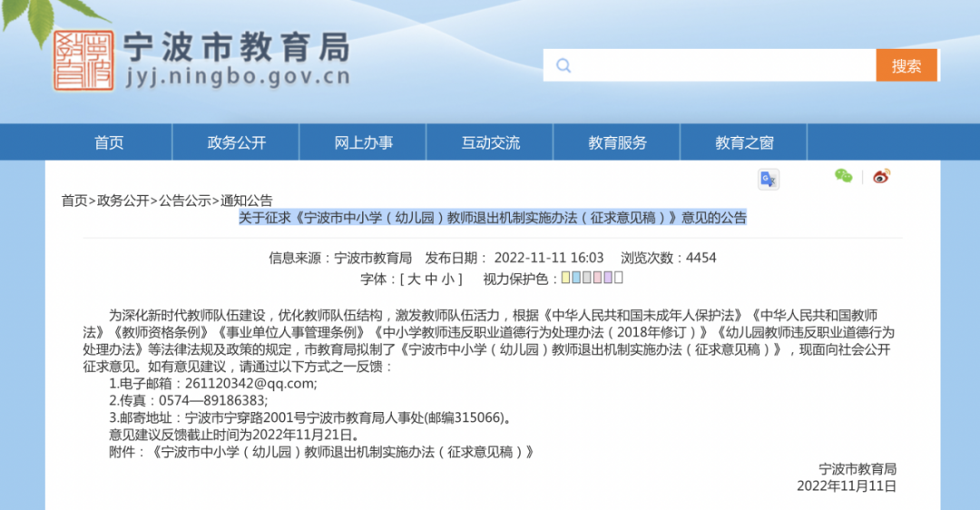Click the feedback deadline 2022年11月21日 line
This screenshot has width=980, height=510.
coord(234,435)
